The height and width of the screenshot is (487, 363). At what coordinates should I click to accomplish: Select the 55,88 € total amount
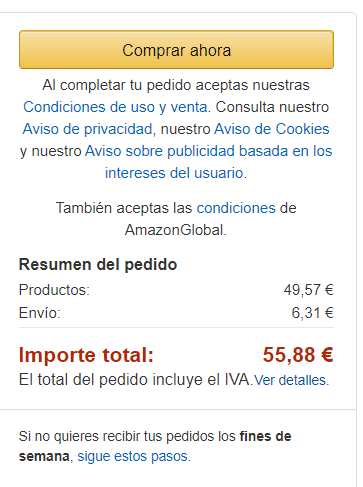[x=298, y=355]
